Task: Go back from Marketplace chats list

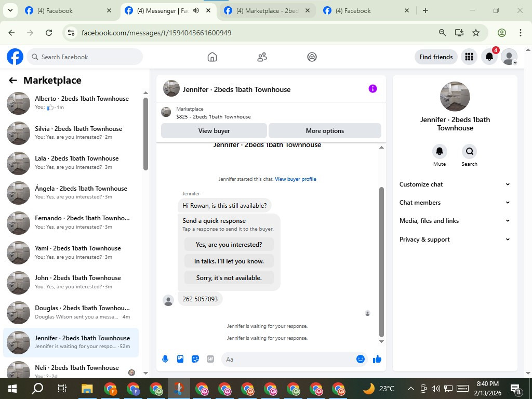Action: (13, 81)
